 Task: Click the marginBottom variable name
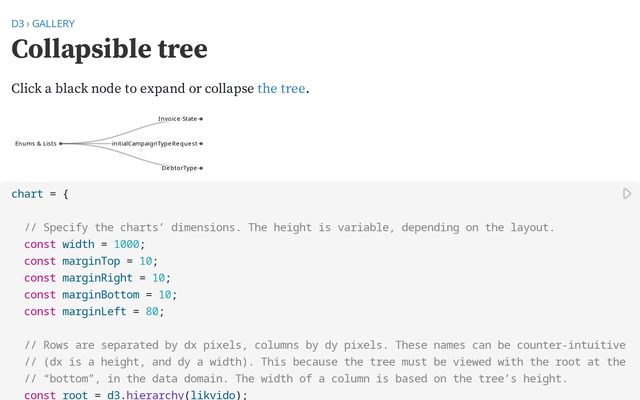pos(101,295)
